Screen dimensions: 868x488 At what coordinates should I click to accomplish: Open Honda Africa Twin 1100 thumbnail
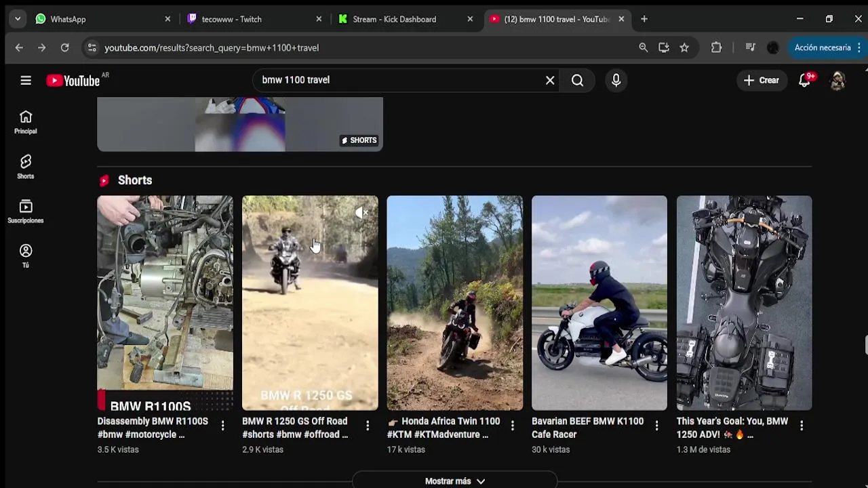454,303
